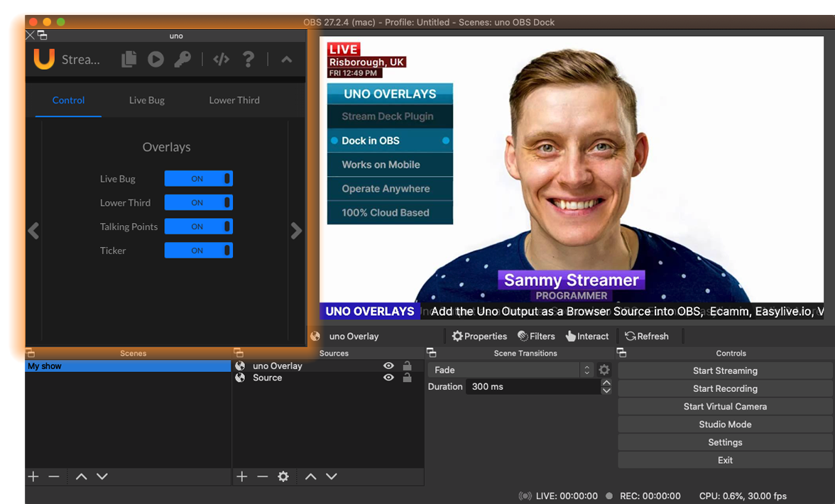Increase transition Duration with the up stepper
Viewport: 835px width, 504px height.
pos(607,382)
